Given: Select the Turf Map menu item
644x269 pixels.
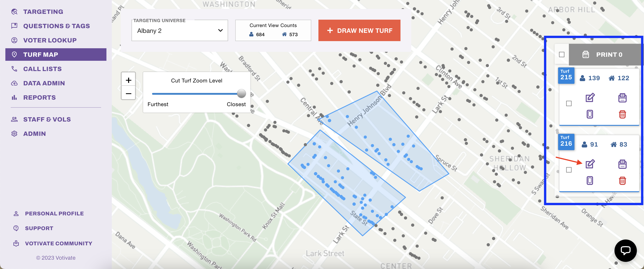Looking at the screenshot, I should [56, 55].
